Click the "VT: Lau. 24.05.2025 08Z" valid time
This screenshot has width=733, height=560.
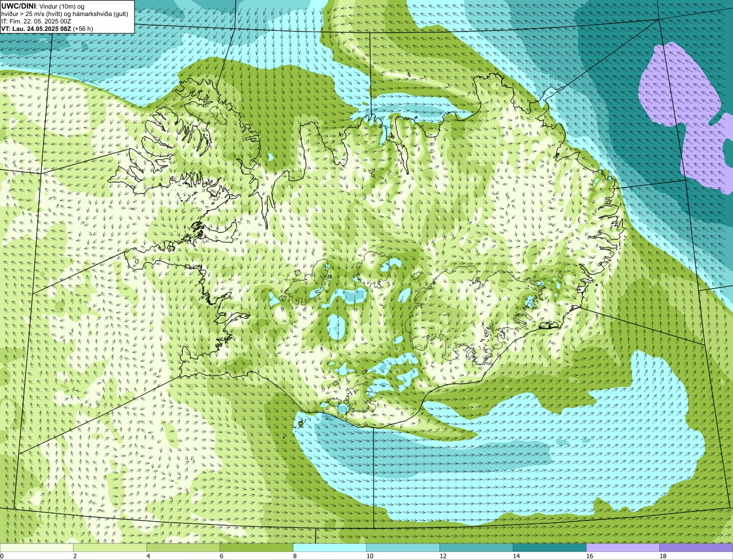pos(36,29)
